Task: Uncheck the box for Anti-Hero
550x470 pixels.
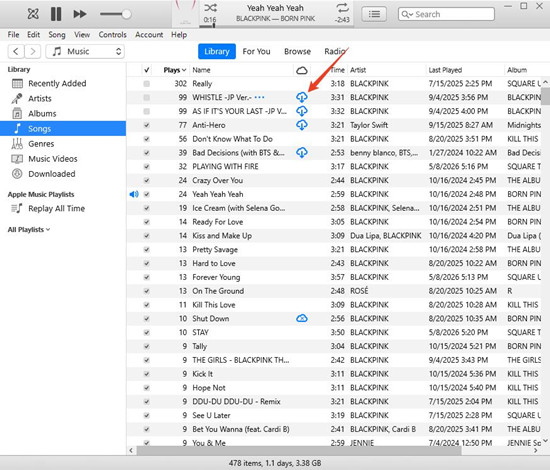Action: 147,125
